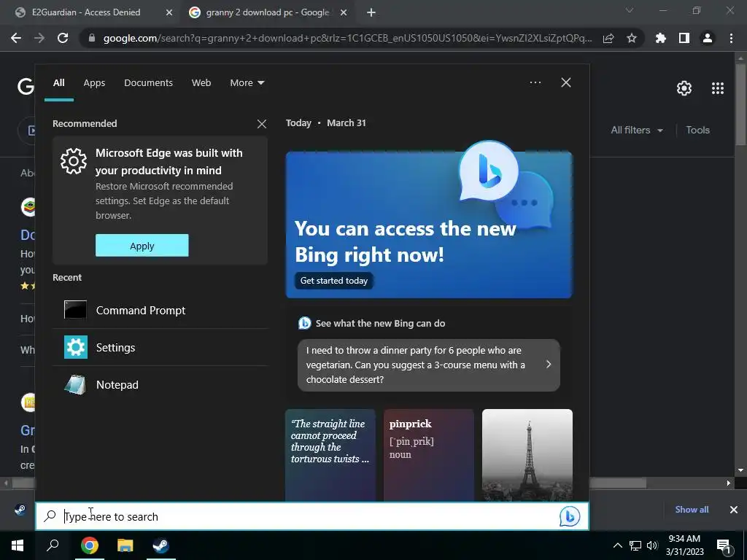Viewport: 747px width, 560px height.
Task: Open Command Prompt from Recent
Action: coord(160,311)
